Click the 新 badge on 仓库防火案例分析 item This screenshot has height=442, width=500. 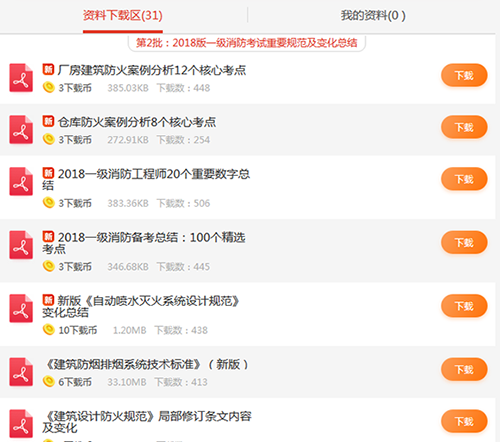click(48, 121)
